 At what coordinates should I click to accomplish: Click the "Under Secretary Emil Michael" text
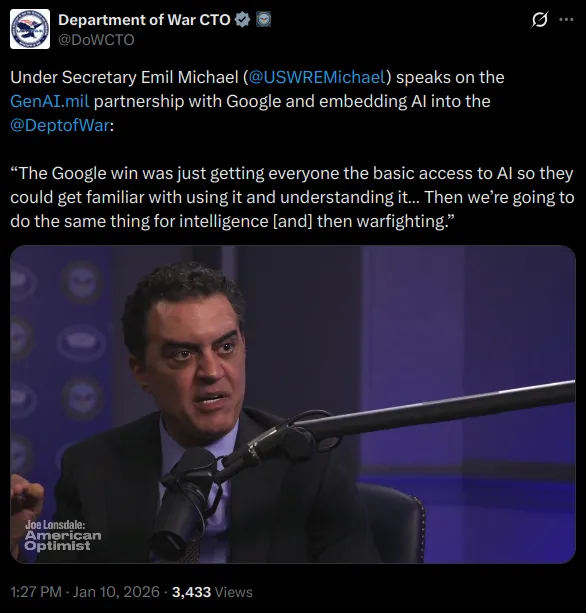tap(124, 77)
